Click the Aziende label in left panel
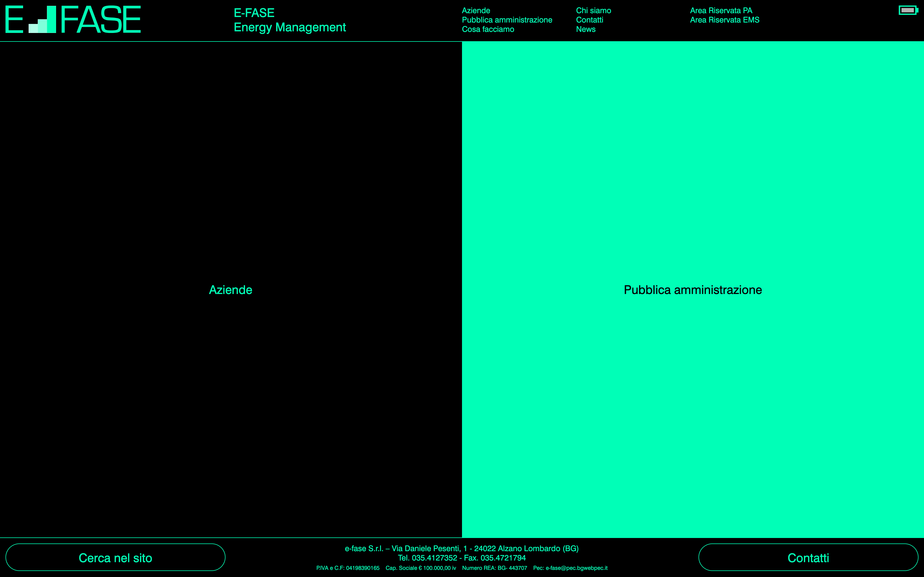This screenshot has width=924, height=577. [231, 290]
